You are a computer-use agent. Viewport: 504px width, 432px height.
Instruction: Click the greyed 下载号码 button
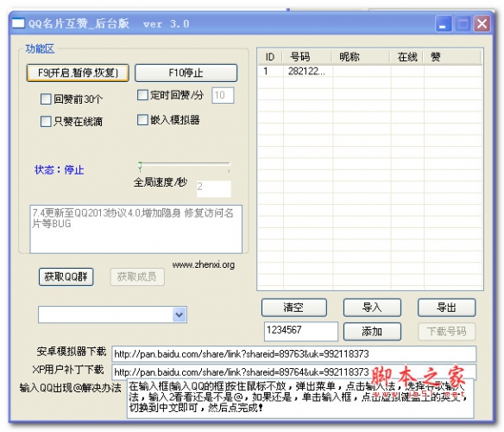[446, 331]
